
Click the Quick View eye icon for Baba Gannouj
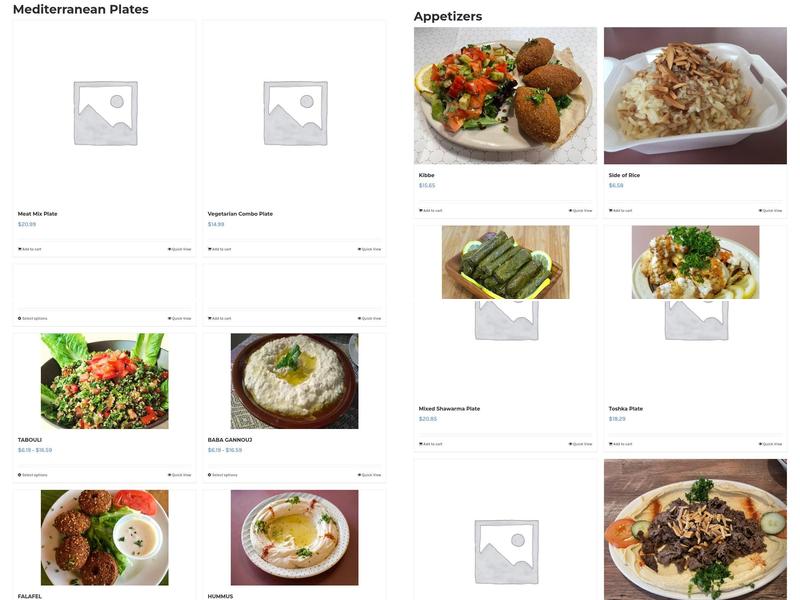[358, 474]
